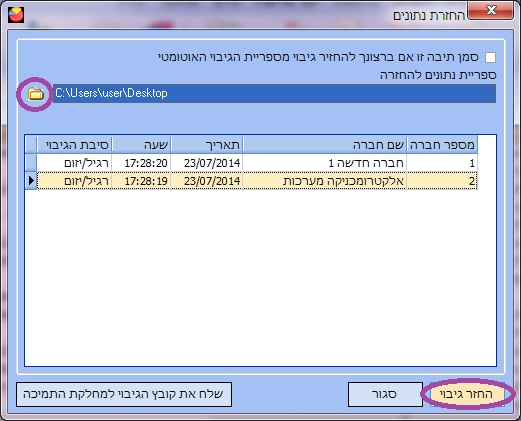Click the current-row arrow marker of row 2
521x421 pixels.
(x=31, y=181)
